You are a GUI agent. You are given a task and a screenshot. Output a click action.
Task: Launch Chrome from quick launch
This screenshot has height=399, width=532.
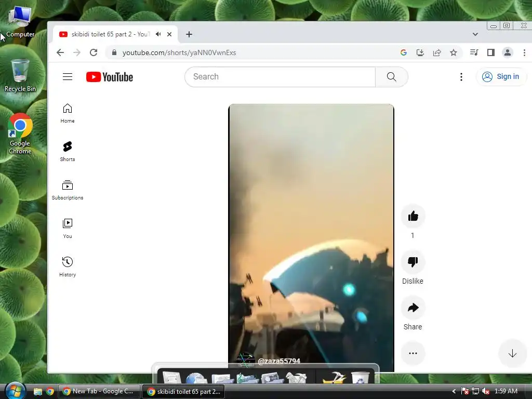(50, 392)
